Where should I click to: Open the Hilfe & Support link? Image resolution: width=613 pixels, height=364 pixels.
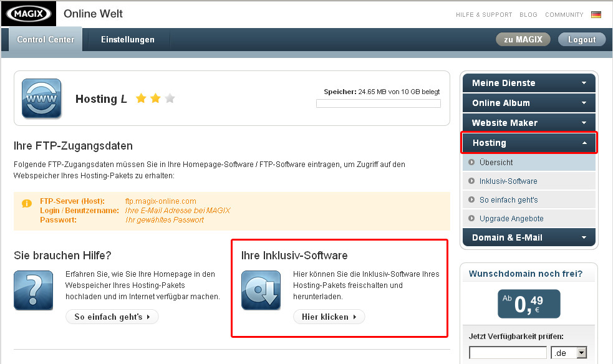tap(483, 15)
